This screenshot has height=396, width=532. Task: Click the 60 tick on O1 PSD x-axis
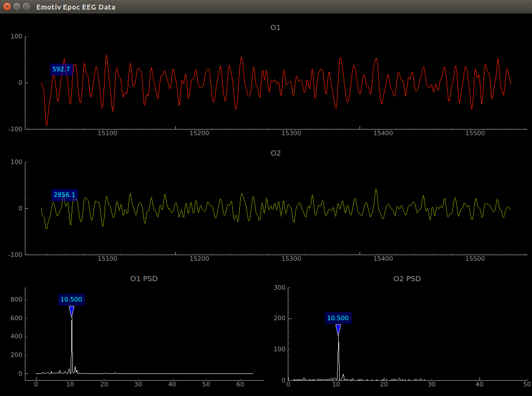tap(241, 384)
